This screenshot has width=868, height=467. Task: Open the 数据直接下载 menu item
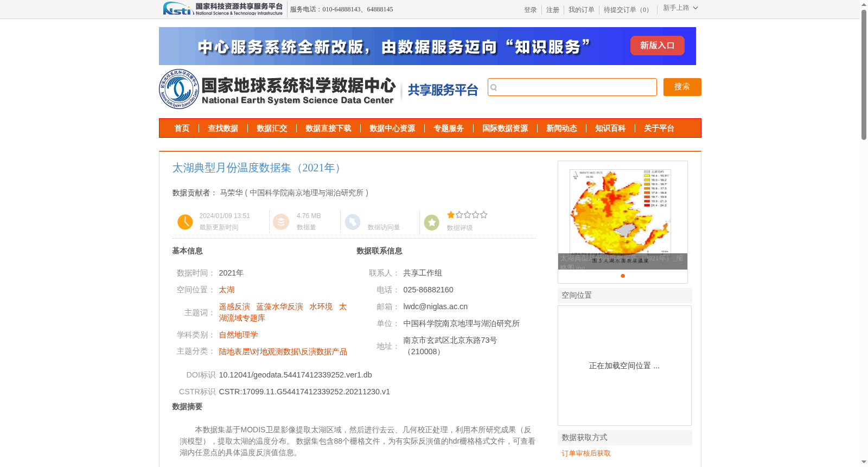coord(328,129)
